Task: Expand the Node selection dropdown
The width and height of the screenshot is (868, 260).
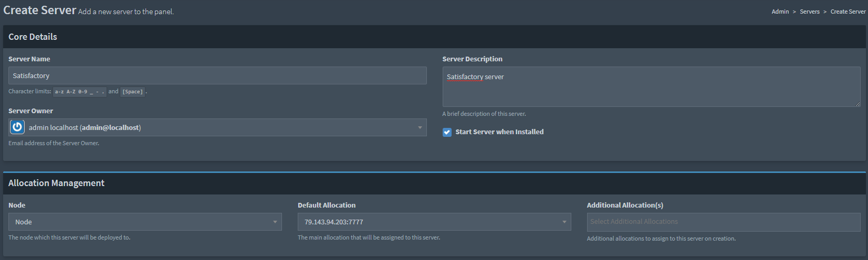Action: coord(145,222)
